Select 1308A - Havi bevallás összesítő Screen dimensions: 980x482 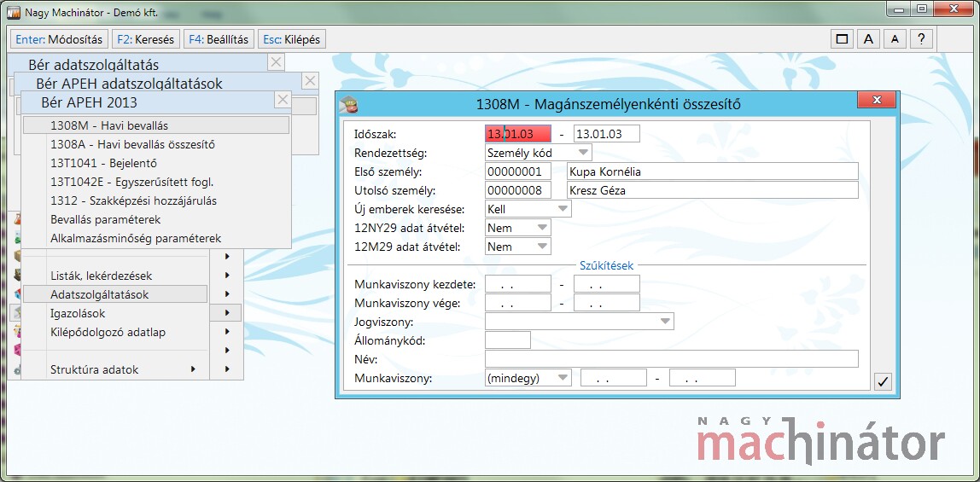(156, 144)
